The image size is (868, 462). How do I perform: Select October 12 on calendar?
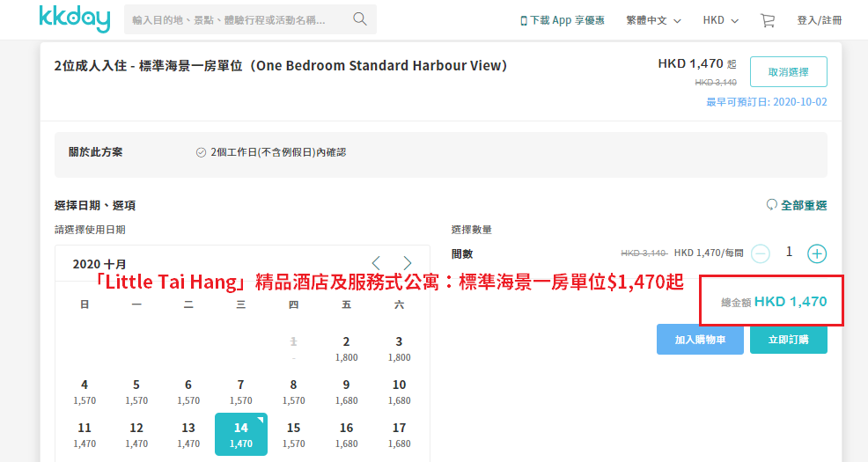tap(136, 435)
